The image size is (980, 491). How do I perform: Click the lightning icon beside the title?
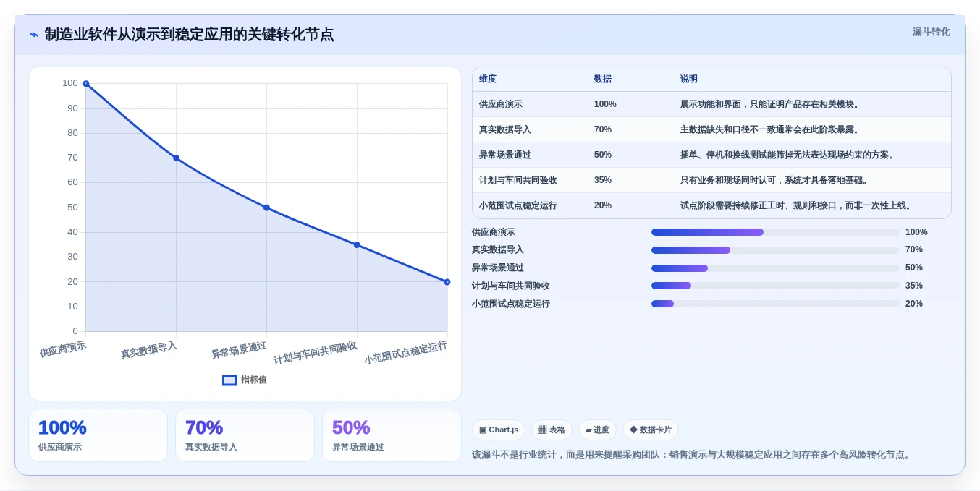click(34, 35)
